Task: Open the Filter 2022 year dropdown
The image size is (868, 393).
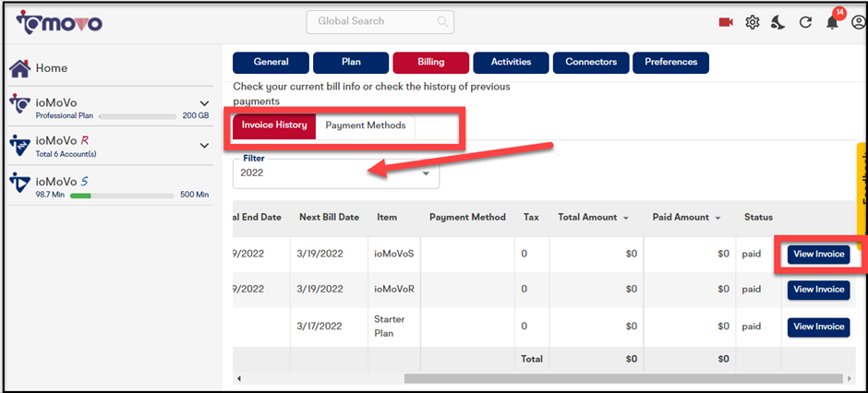Action: (x=336, y=173)
